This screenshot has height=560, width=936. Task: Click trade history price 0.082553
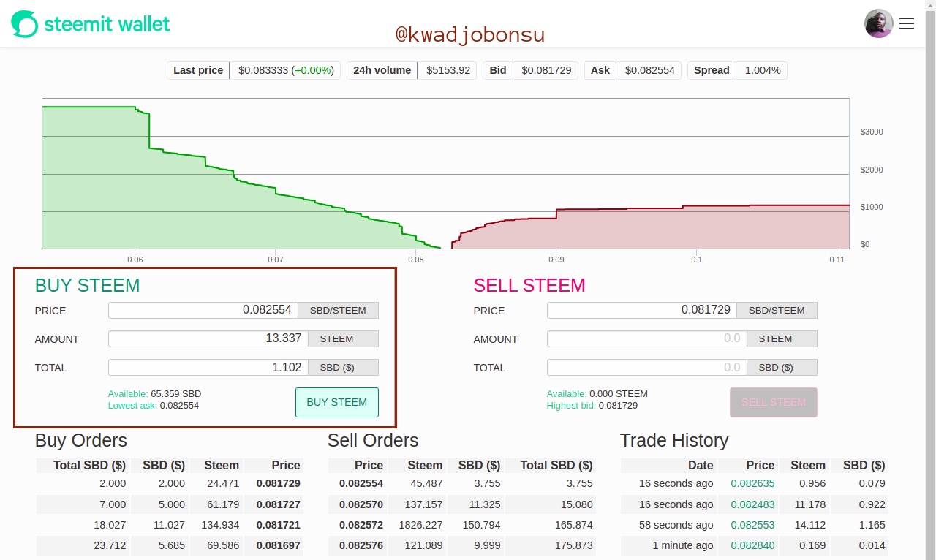click(x=752, y=525)
